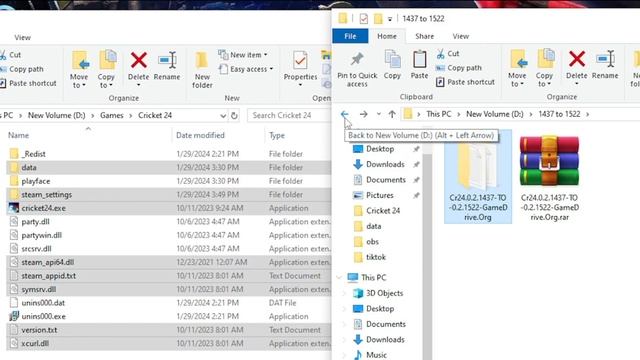This screenshot has width=640, height=360.
Task: Click Cut in Cricket 24 window
Action: tap(10, 55)
